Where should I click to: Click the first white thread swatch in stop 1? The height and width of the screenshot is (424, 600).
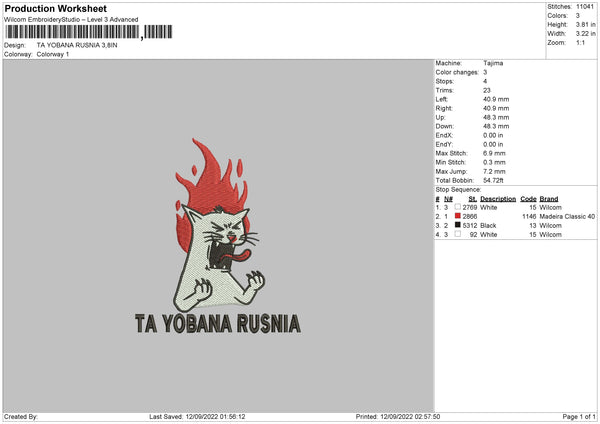[x=458, y=207]
